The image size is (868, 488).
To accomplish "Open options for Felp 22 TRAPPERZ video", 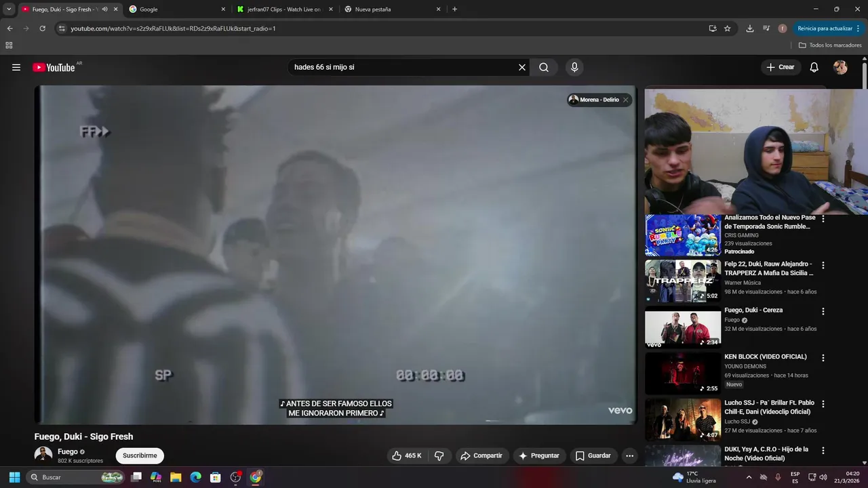I will (823, 265).
